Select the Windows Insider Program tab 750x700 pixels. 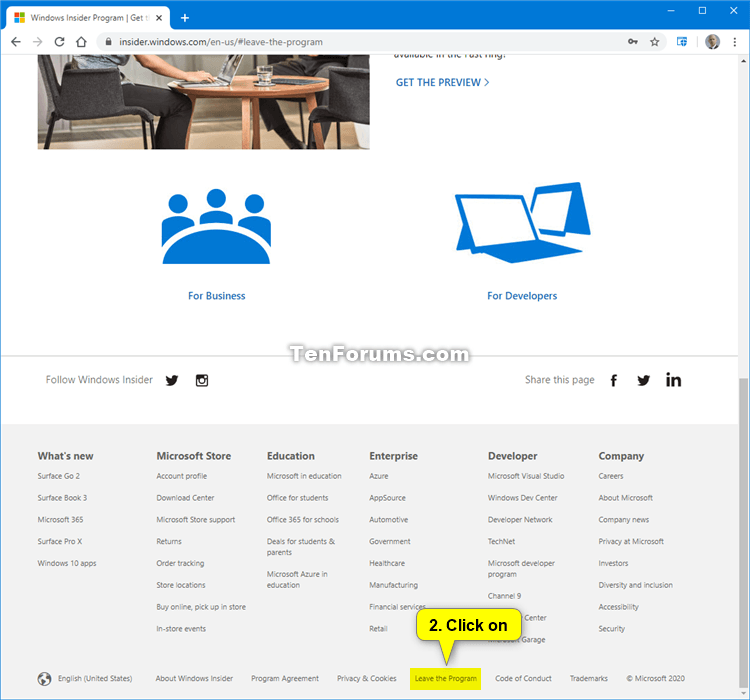coord(88,18)
